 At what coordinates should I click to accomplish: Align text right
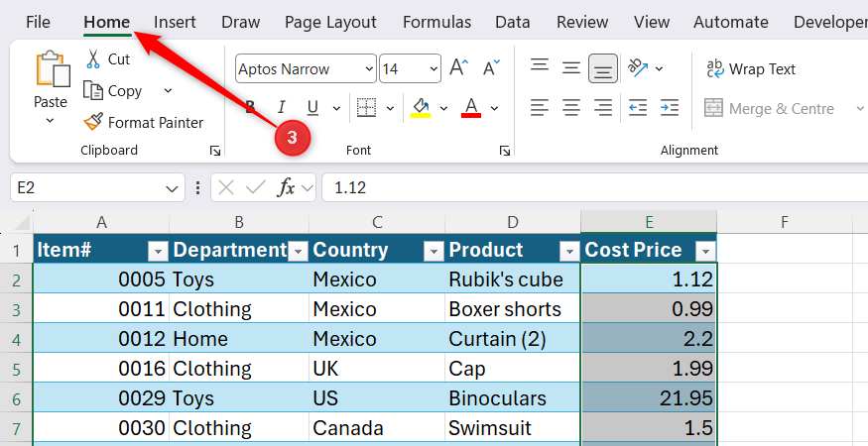[603, 107]
